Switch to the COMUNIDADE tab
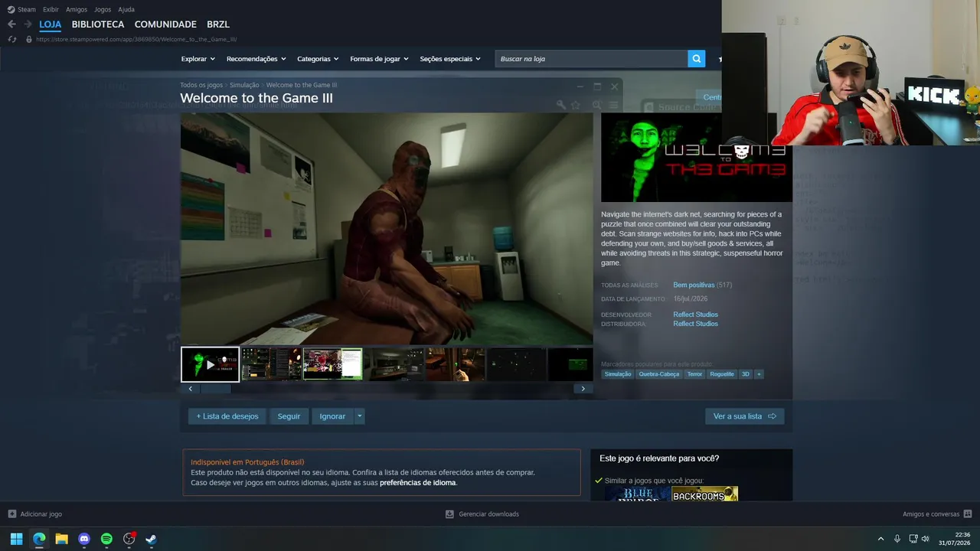The image size is (980, 551). [x=165, y=24]
